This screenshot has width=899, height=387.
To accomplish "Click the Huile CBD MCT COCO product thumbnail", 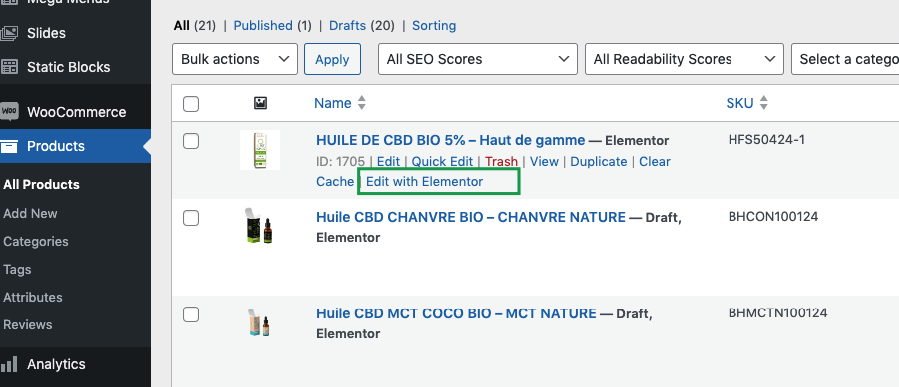I will [259, 323].
